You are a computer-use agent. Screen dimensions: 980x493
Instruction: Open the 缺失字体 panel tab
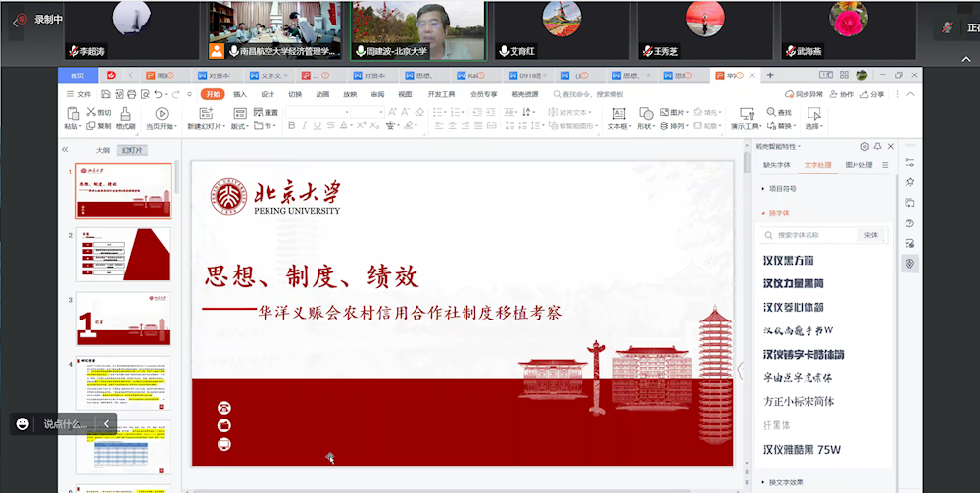(x=777, y=165)
